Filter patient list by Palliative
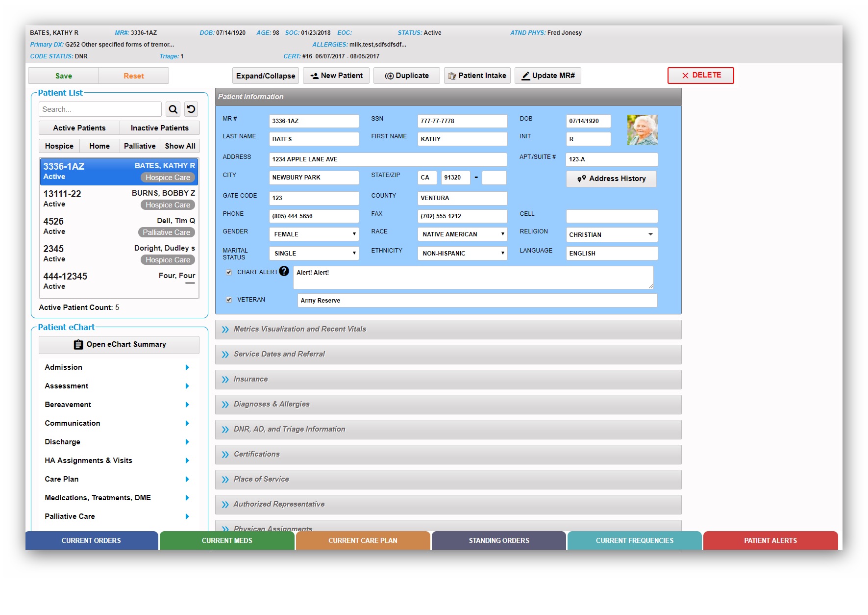The width and height of the screenshot is (868, 615). 140,146
